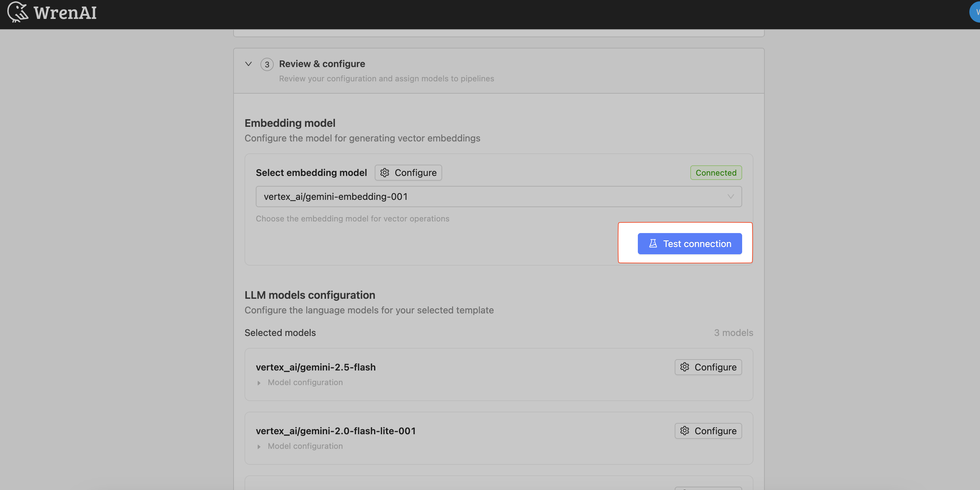Click the WrenAI owl logo
This screenshot has width=980, height=490.
click(18, 12)
